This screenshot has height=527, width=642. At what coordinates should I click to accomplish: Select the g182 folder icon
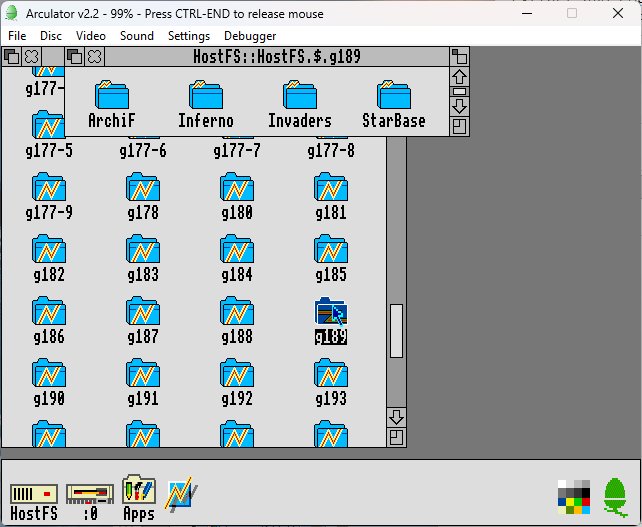[x=49, y=249]
